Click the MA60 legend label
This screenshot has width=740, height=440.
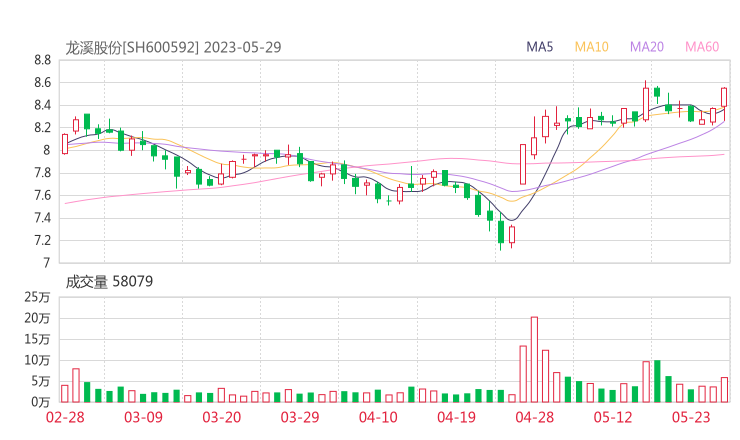tap(702, 47)
